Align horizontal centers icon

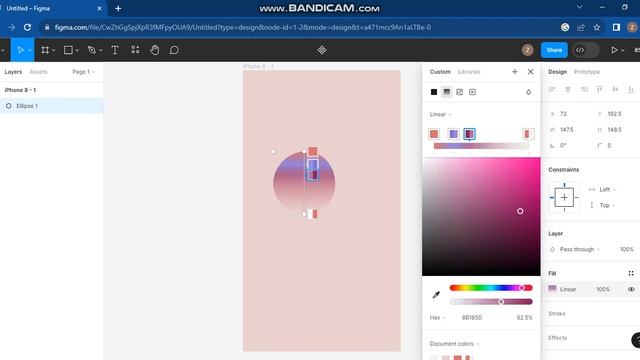pyautogui.click(x=568, y=89)
